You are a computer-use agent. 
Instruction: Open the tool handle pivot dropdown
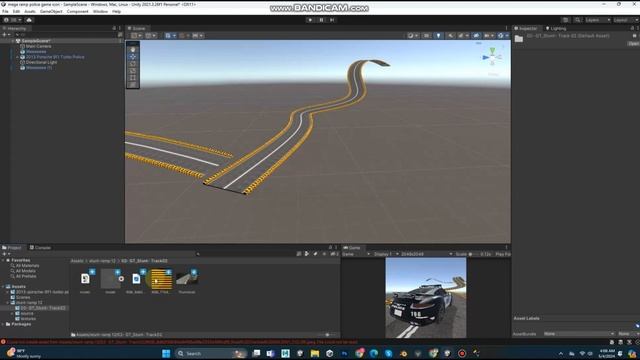point(136,36)
